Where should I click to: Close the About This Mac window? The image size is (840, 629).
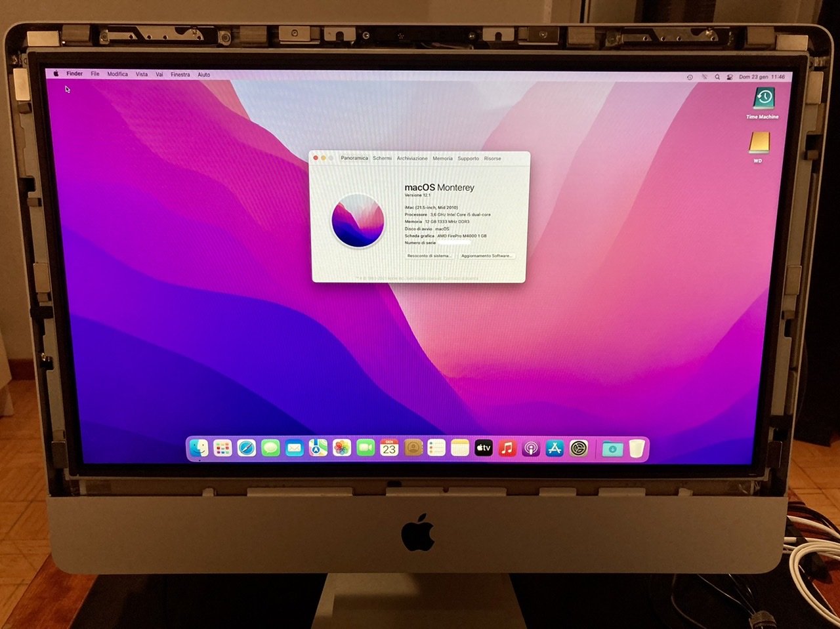tap(316, 158)
